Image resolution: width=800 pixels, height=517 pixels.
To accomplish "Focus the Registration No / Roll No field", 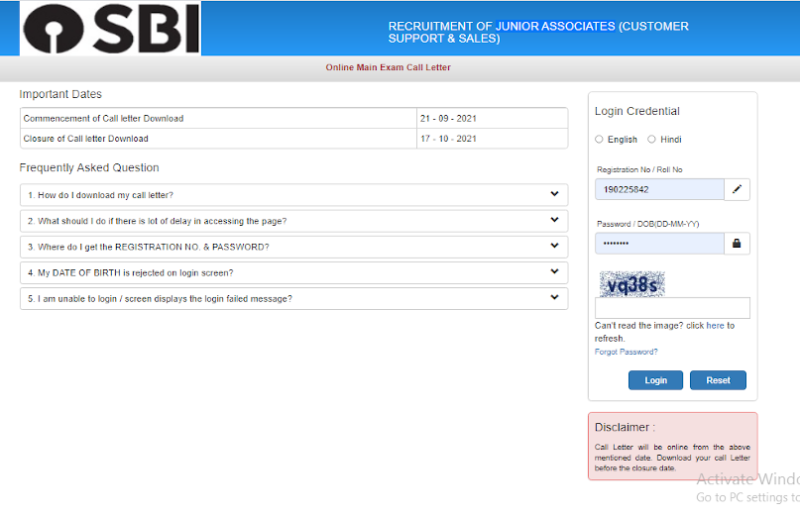I will click(659, 189).
